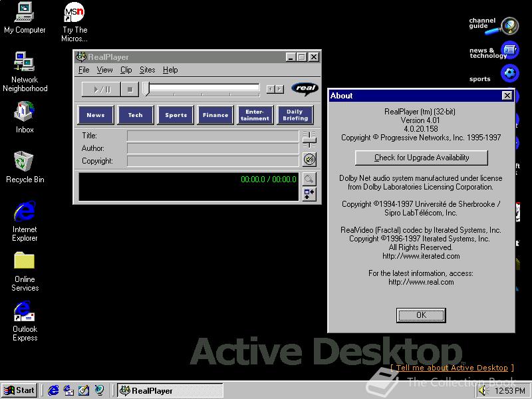Viewport: 532px width, 399px height.
Task: Select the Network Neighborhood desktop icon
Action: (25, 72)
